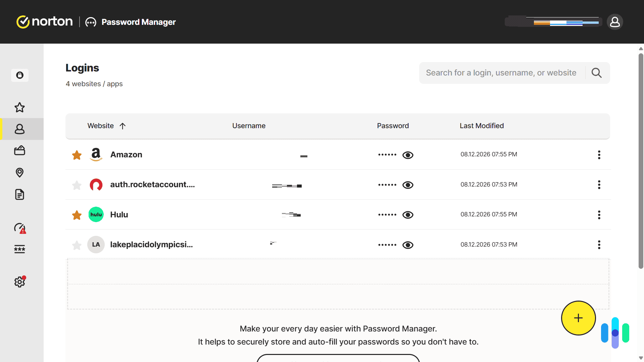644x362 pixels.
Task: Click the vertical scrollbar thumb
Action: pyautogui.click(x=641, y=161)
